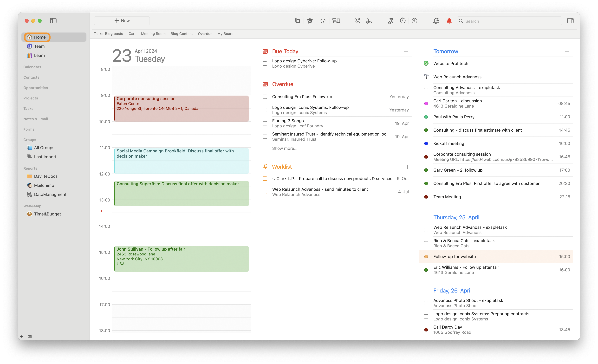
Task: Open the Billings Pro link icon in toolbar
Action: [298, 21]
